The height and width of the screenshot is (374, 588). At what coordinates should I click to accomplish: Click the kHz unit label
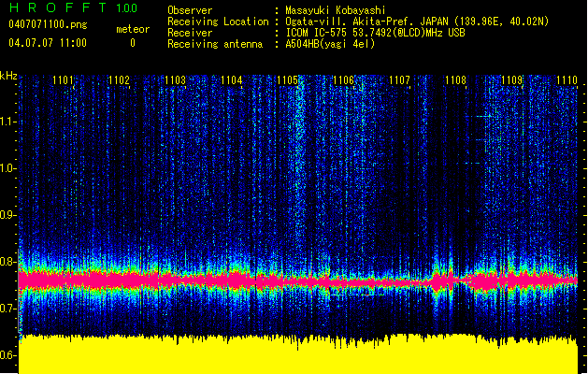coord(8,76)
